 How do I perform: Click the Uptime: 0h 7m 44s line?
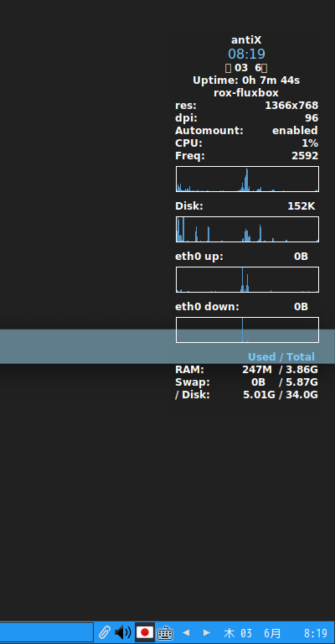coord(246,80)
